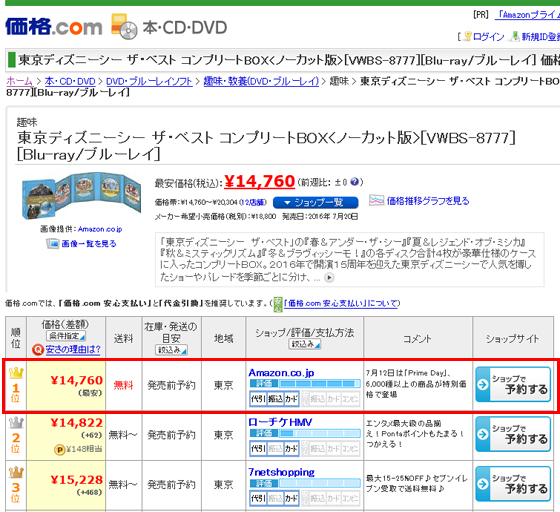Go to ホーム breadcrumb
This screenshot has width=560, height=512.
(20, 81)
